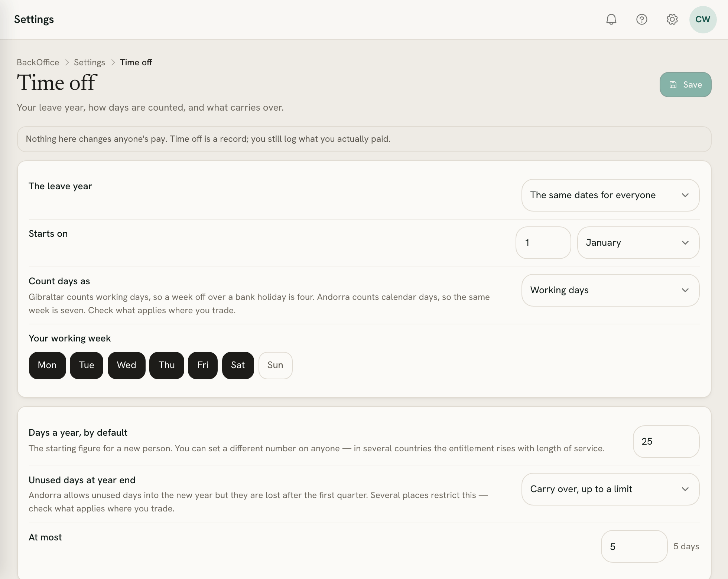Click the At most days limit field
Screen dimensions: 728x579
[634, 546]
